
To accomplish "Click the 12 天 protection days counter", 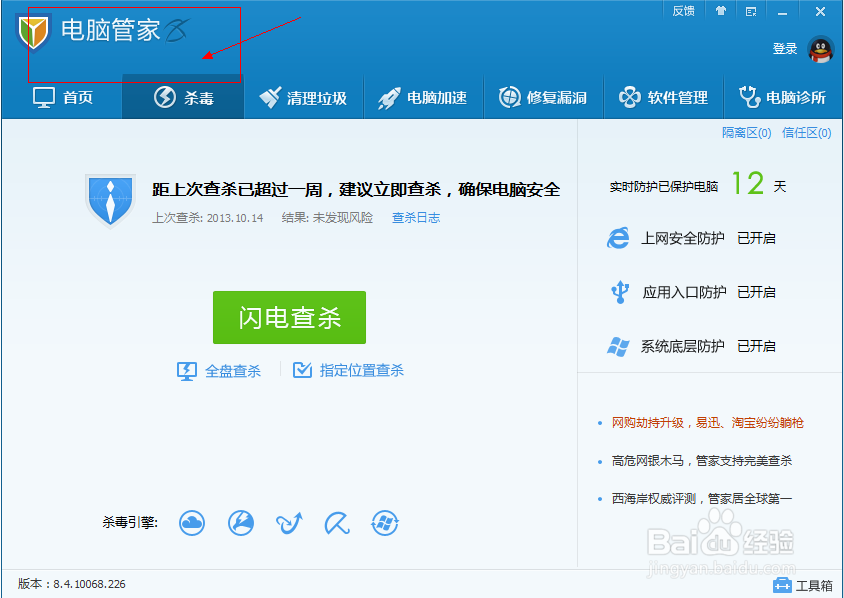I will click(759, 184).
